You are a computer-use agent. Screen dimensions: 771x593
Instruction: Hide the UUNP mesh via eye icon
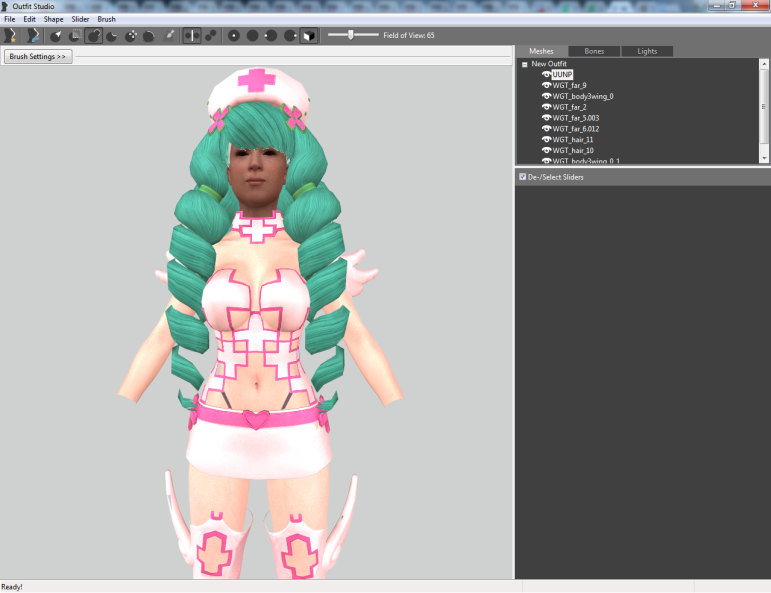click(x=546, y=74)
